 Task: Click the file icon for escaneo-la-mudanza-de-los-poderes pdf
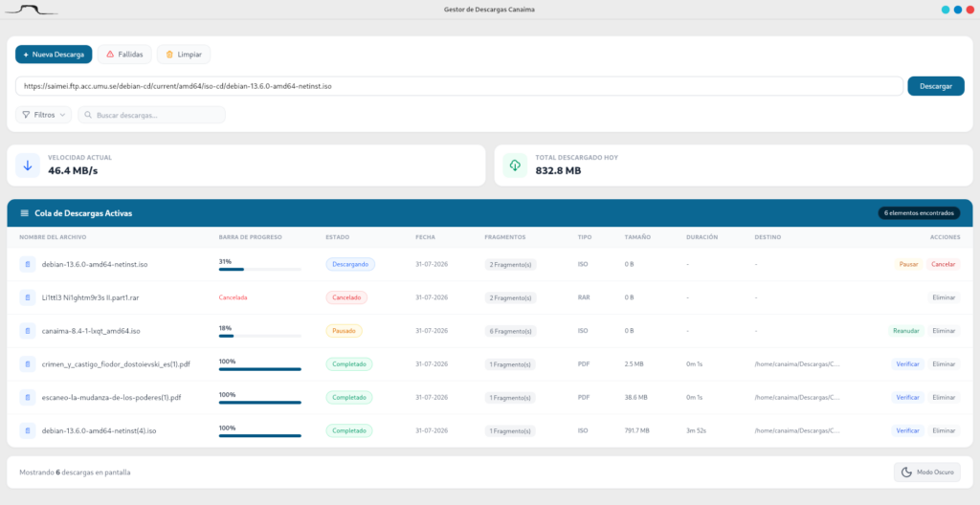click(x=28, y=397)
